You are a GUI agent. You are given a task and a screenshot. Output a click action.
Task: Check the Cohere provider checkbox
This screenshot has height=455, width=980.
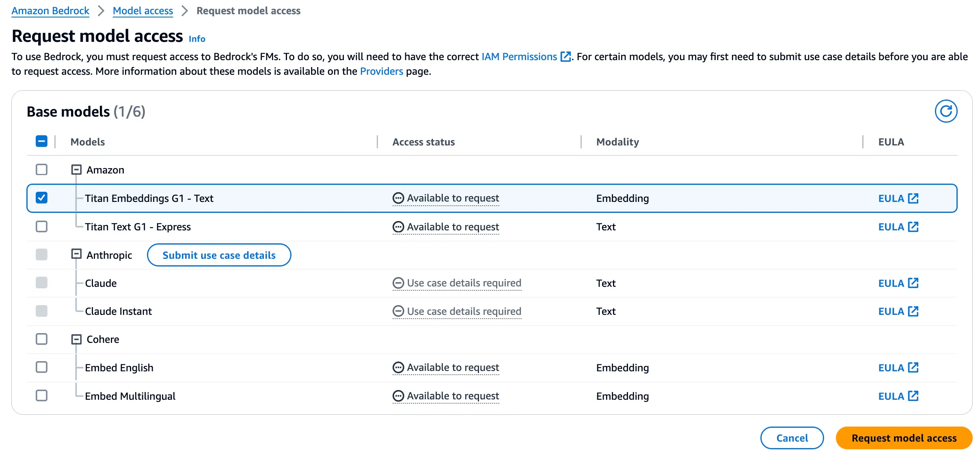[41, 339]
